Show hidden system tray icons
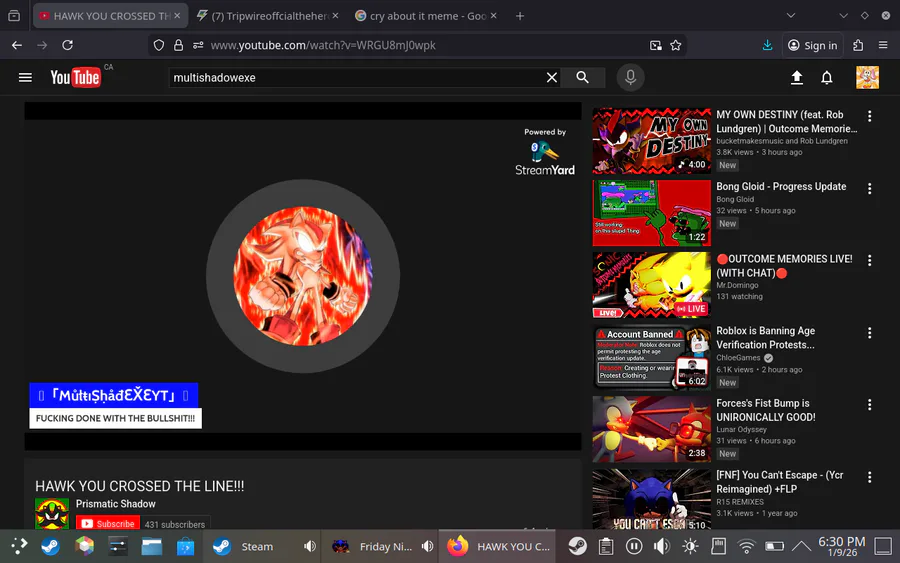Image resolution: width=900 pixels, height=563 pixels. click(x=801, y=546)
